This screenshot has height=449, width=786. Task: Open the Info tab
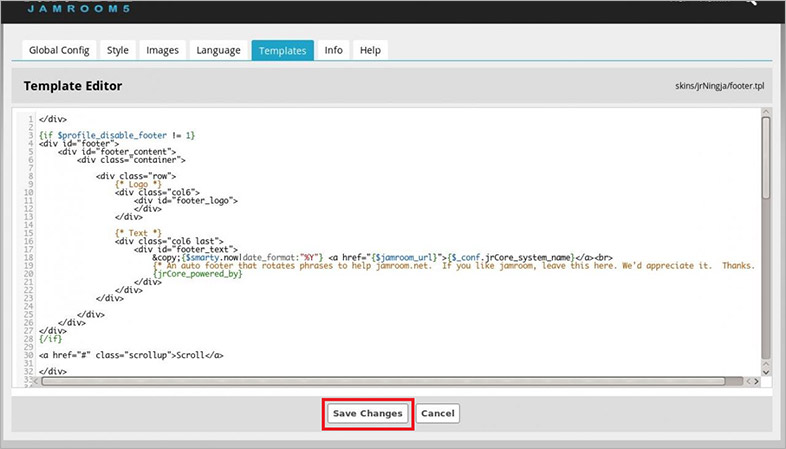(x=334, y=50)
